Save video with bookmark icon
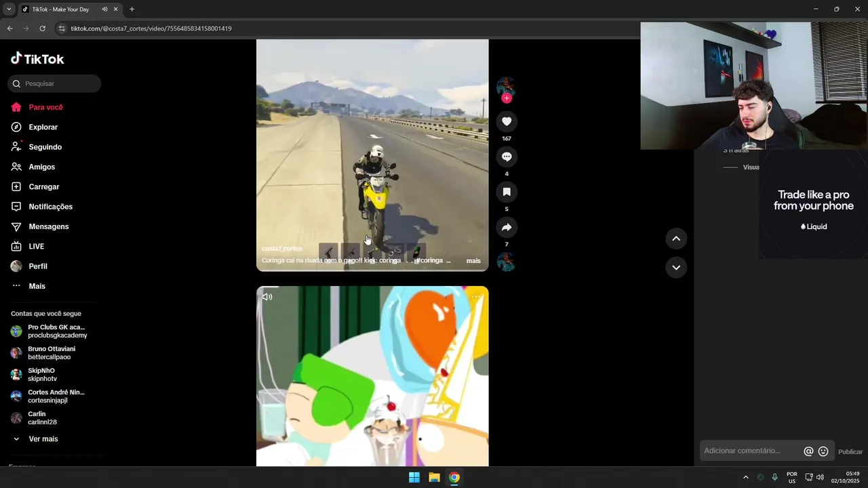 507,192
